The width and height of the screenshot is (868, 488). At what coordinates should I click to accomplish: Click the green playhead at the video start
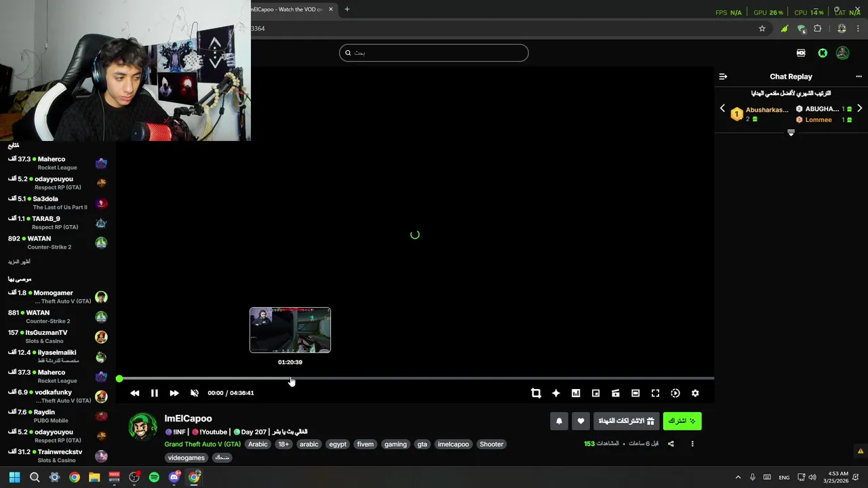pyautogui.click(x=119, y=379)
